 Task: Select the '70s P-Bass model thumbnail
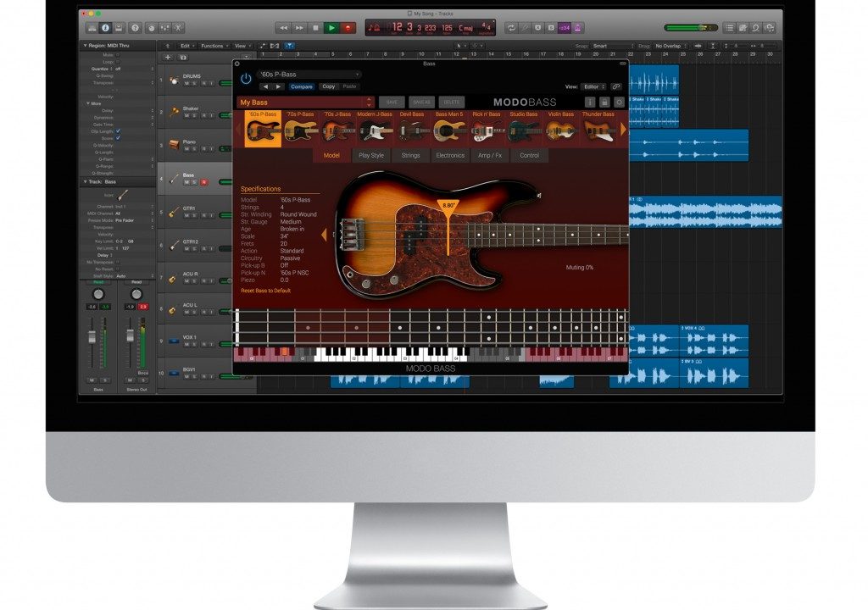[301, 129]
